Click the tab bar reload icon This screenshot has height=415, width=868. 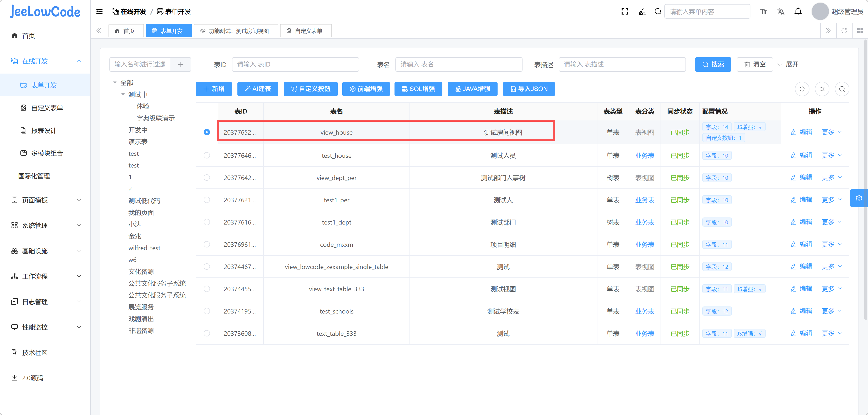pyautogui.click(x=844, y=31)
